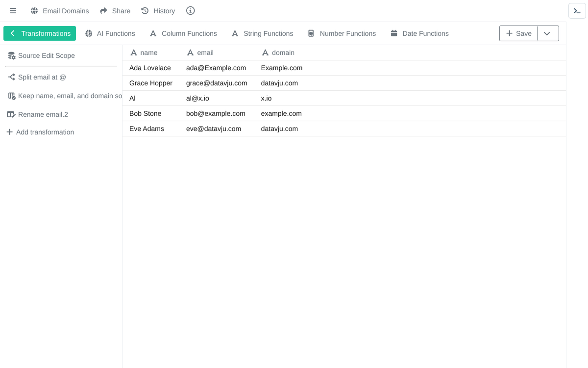Click the Eve Adams cell
This screenshot has height=368, width=588.
(x=147, y=129)
